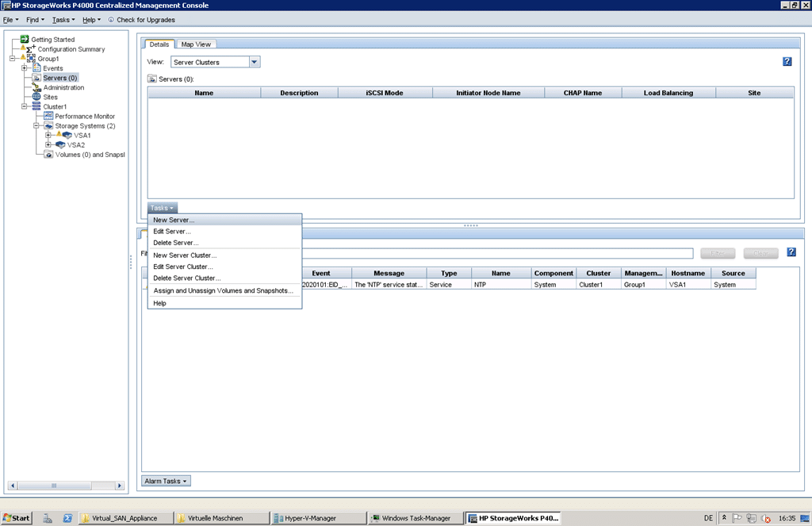Image resolution: width=812 pixels, height=526 pixels.
Task: Expand the VSA1 tree node
Action: tap(48, 135)
